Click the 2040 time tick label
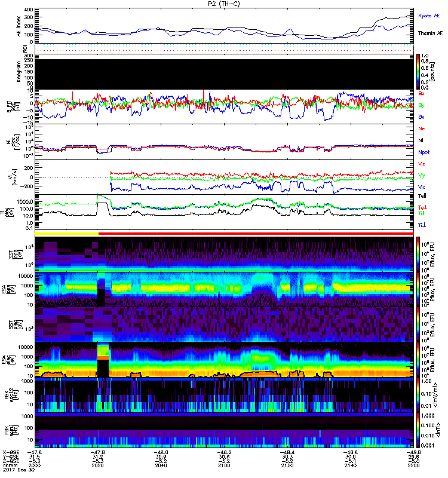The width and height of the screenshot is (448, 478). click(x=161, y=465)
